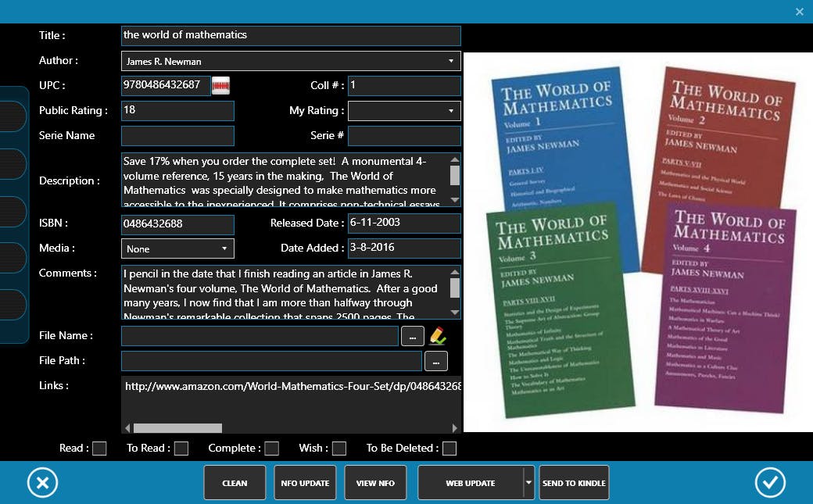The image size is (813, 504).
Task: Click the Send To Kindle button
Action: point(574,483)
